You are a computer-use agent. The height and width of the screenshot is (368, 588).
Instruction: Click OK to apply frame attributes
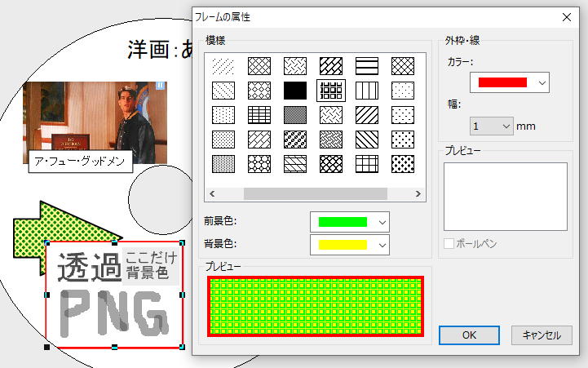click(x=469, y=335)
